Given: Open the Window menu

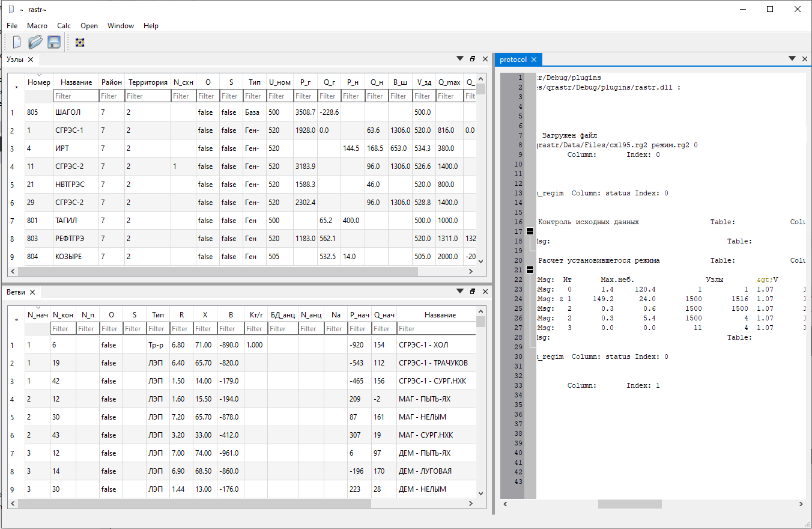Looking at the screenshot, I should tap(121, 26).
